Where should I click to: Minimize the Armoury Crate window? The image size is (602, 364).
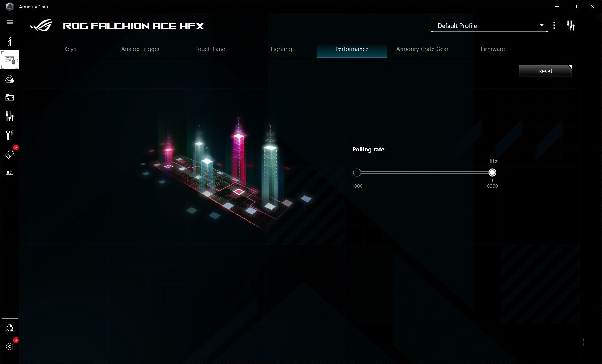tap(557, 7)
